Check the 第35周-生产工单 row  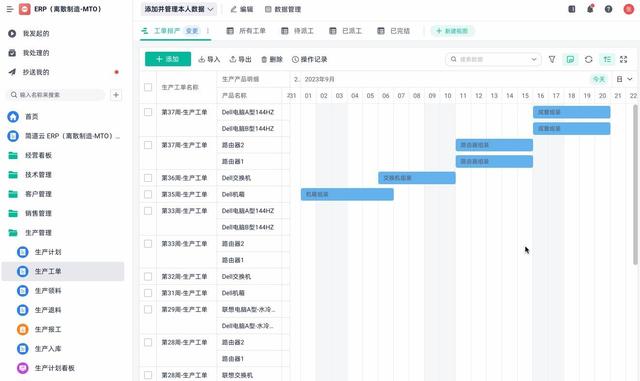click(148, 194)
